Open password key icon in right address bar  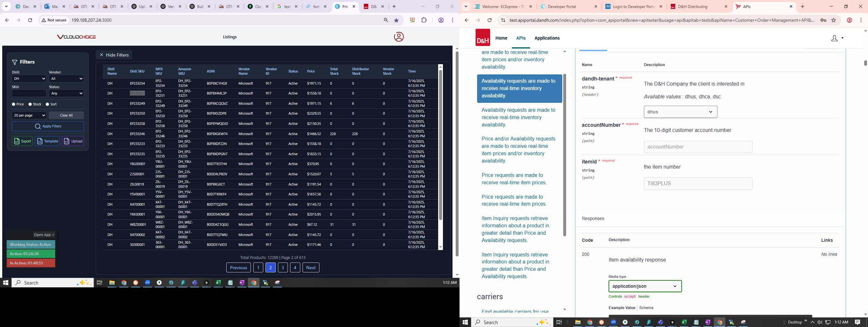(823, 20)
